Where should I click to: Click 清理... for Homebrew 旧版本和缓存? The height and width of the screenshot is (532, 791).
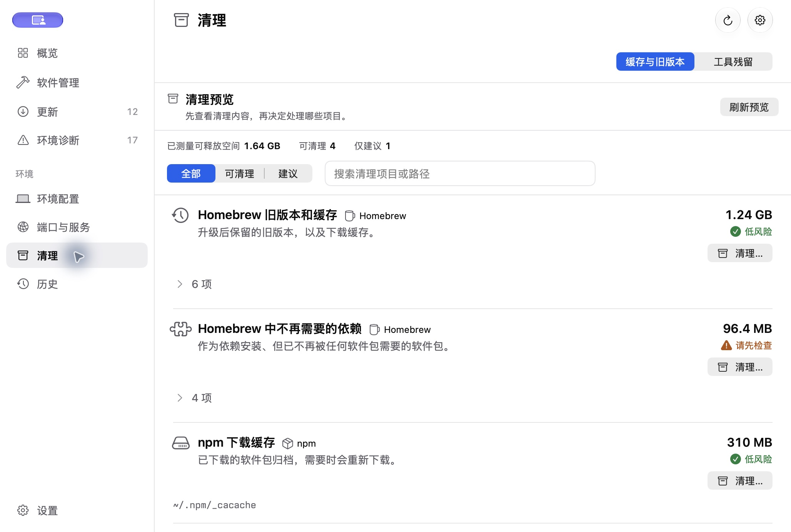740,253
